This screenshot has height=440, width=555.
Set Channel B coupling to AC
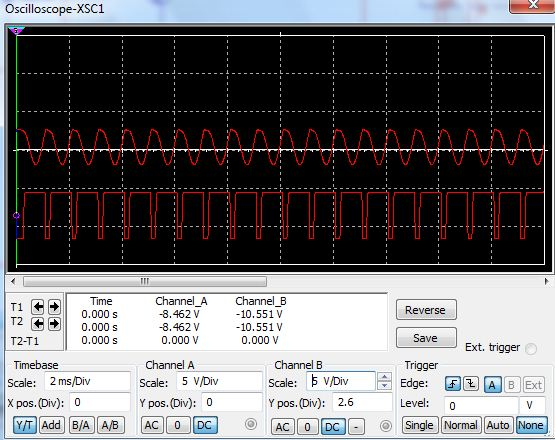tap(282, 427)
